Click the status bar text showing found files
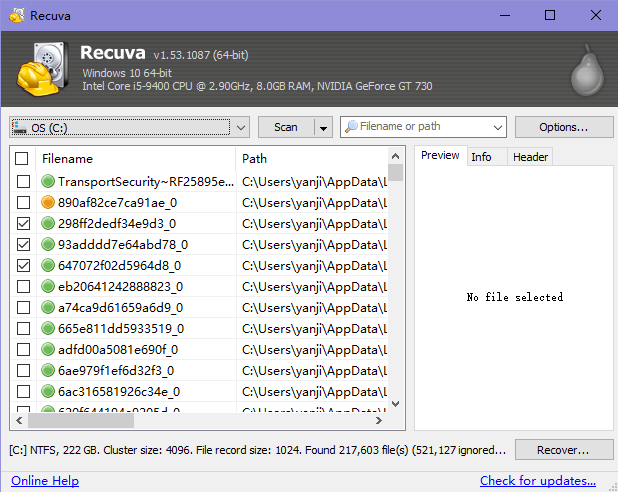Viewport: 618px width, 492px height. tap(258, 450)
